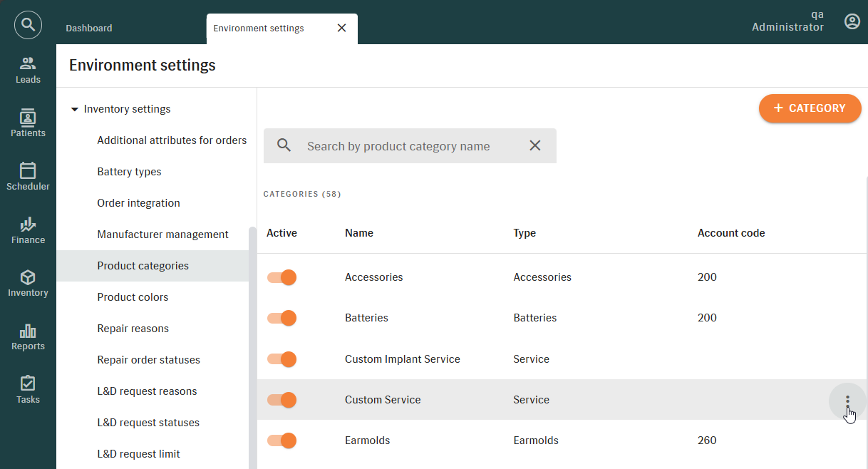Turn off Earmolds category active switch
The image size is (868, 469).
coord(281,440)
